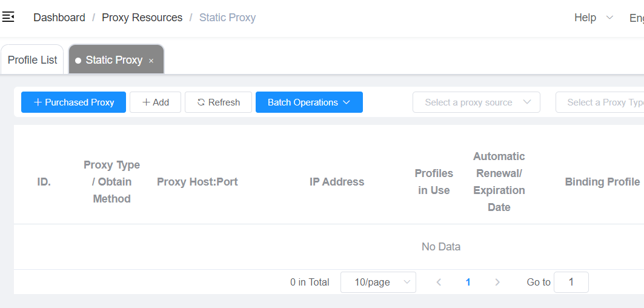The height and width of the screenshot is (308, 644).
Task: Switch to the Profile List tab
Action: pyautogui.click(x=32, y=60)
